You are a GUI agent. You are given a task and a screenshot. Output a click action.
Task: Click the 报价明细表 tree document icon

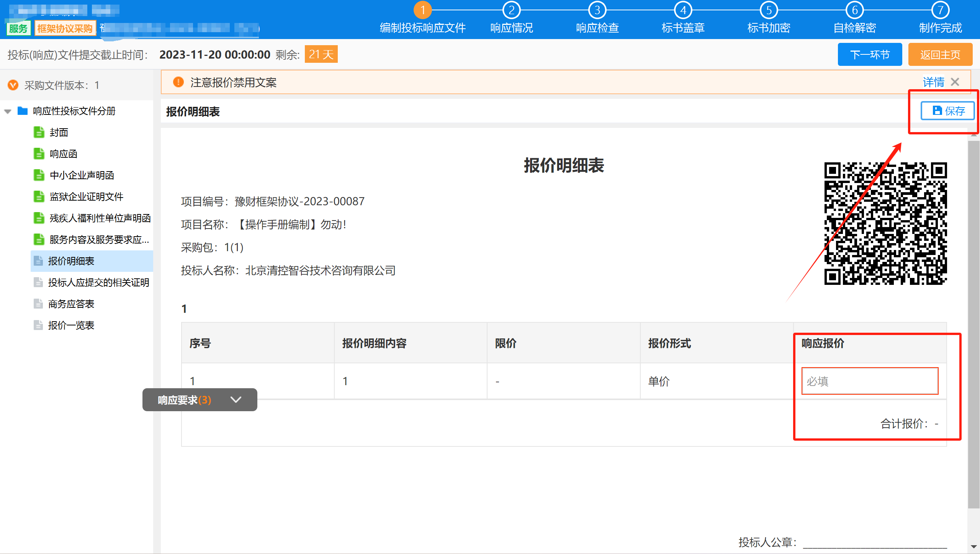tap(38, 261)
